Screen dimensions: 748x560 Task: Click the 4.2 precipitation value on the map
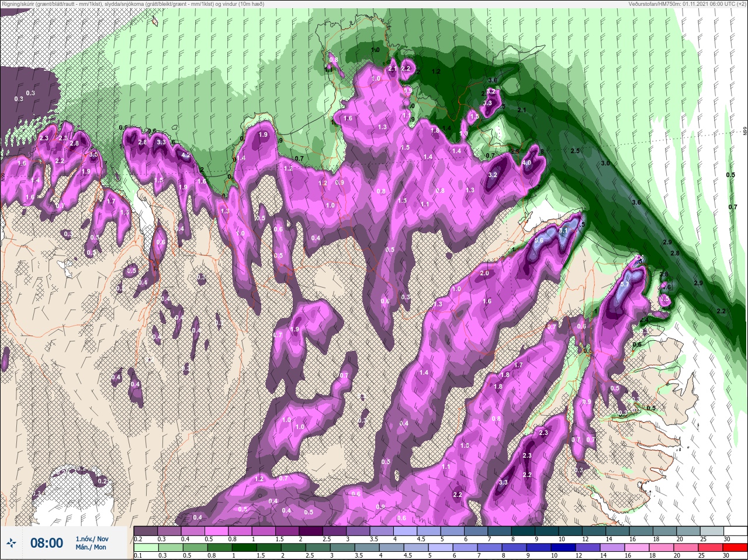coord(186,156)
